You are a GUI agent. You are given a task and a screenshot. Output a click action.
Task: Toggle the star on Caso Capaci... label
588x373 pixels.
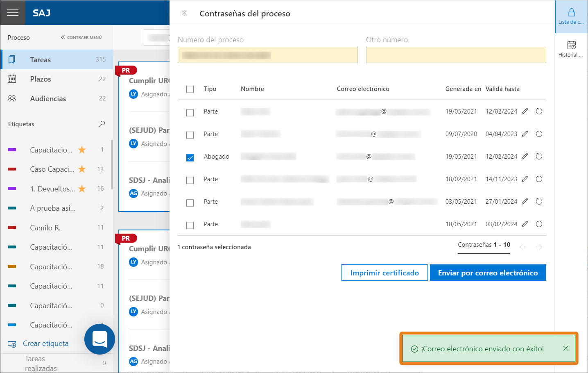pyautogui.click(x=82, y=169)
